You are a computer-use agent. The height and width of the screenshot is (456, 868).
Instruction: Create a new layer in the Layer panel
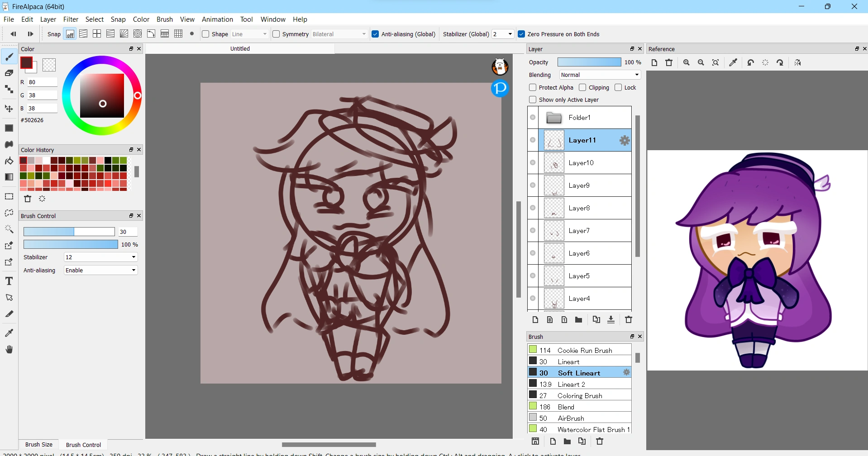coord(535,319)
